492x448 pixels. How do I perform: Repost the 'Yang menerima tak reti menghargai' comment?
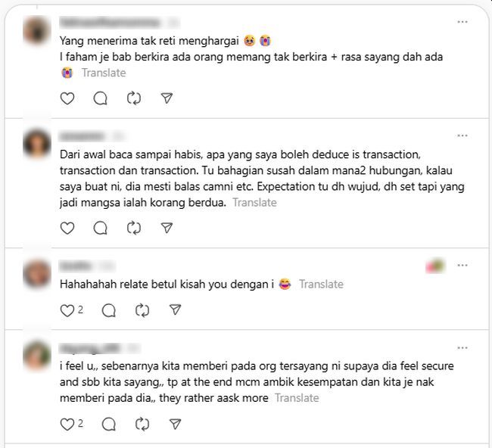point(134,98)
